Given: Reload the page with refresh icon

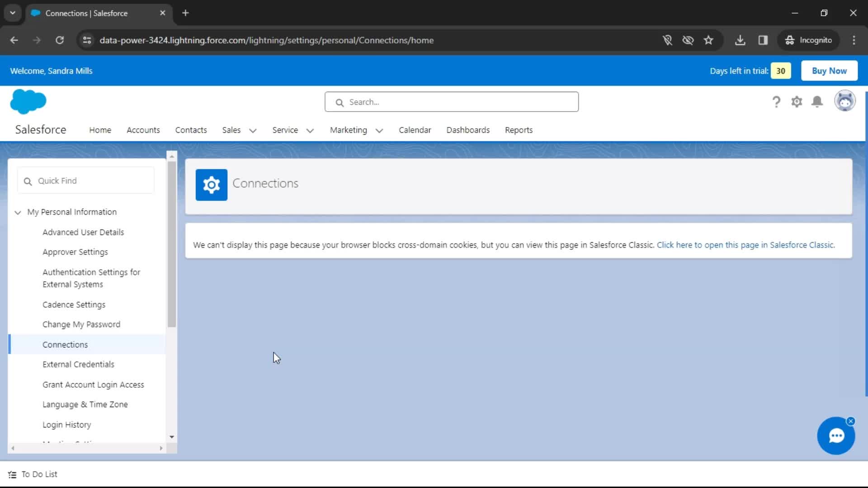Looking at the screenshot, I should coord(60,40).
